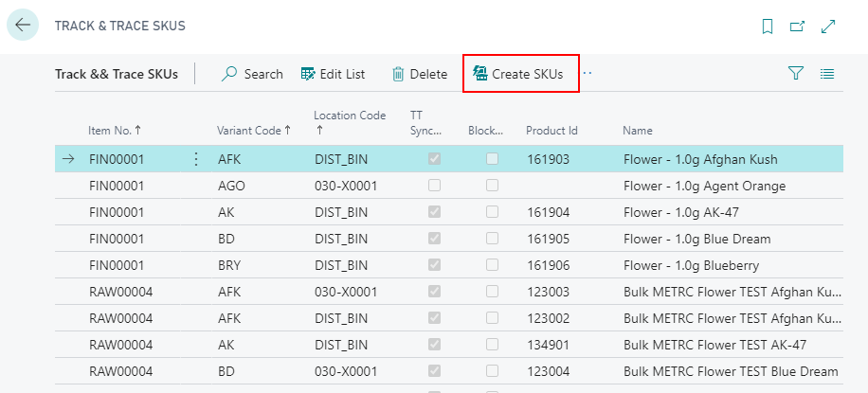This screenshot has height=393, width=868.
Task: Expand page to full screen via arrows icon
Action: point(828,27)
